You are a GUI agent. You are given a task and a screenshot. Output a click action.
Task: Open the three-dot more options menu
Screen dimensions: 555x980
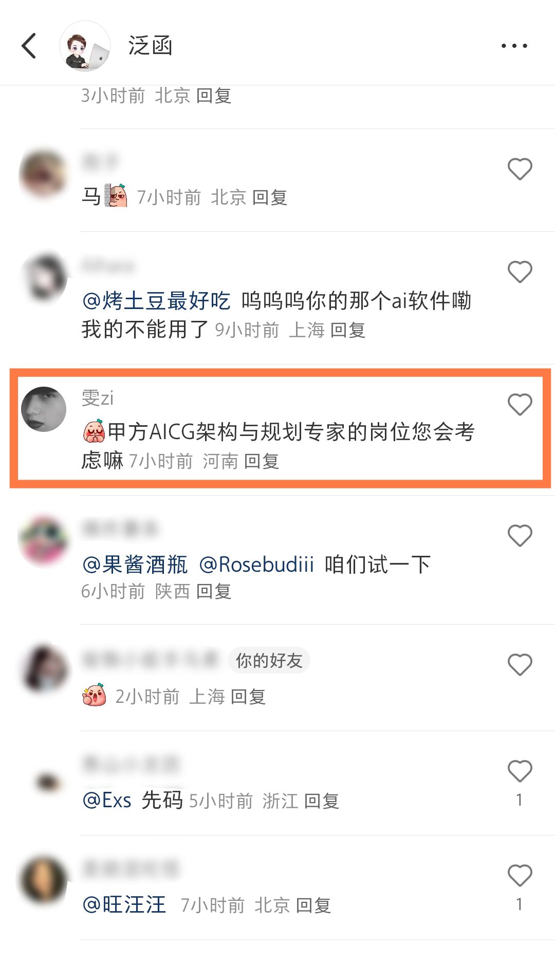pyautogui.click(x=514, y=46)
